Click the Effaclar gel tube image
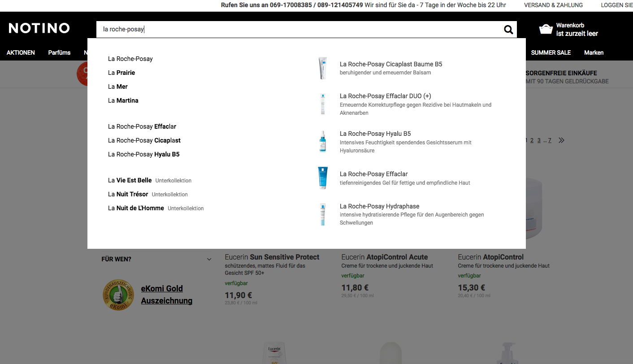This screenshot has height=364, width=633. coord(323,178)
